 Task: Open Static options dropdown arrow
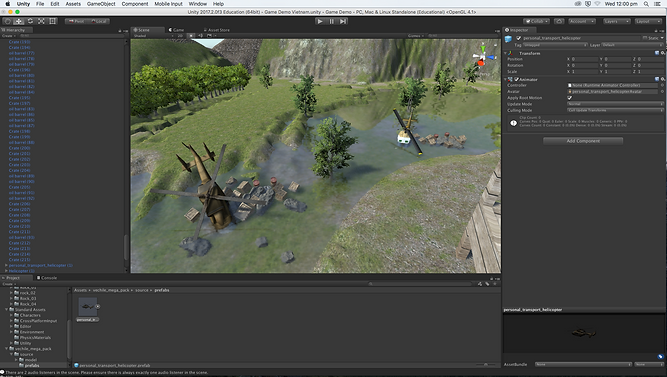(x=662, y=38)
